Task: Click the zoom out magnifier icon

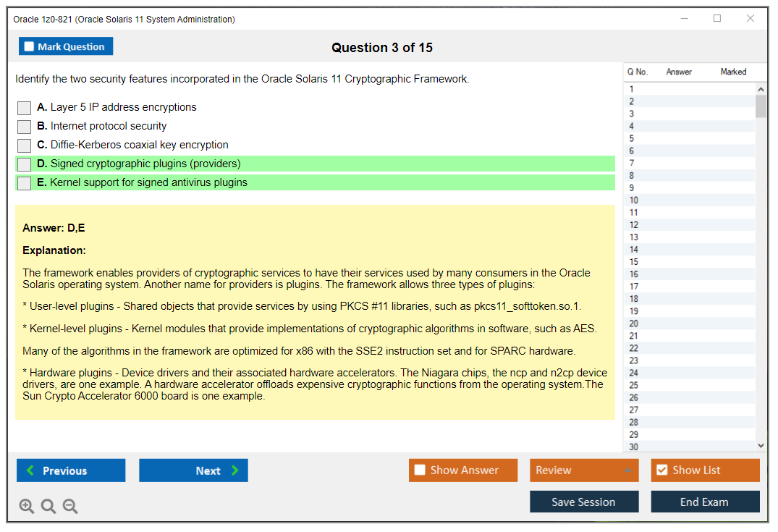Action: click(x=70, y=507)
